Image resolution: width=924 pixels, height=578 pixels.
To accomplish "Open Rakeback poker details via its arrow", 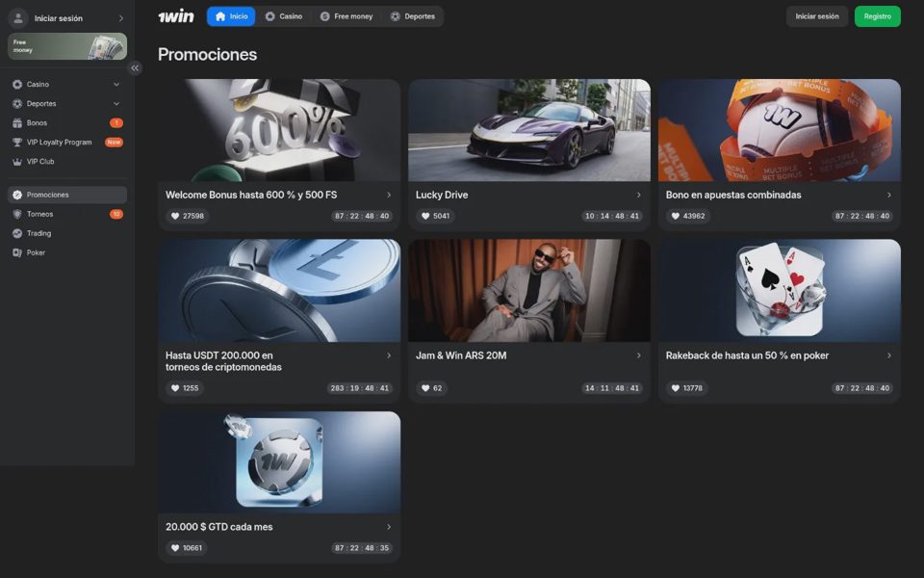I will point(889,355).
